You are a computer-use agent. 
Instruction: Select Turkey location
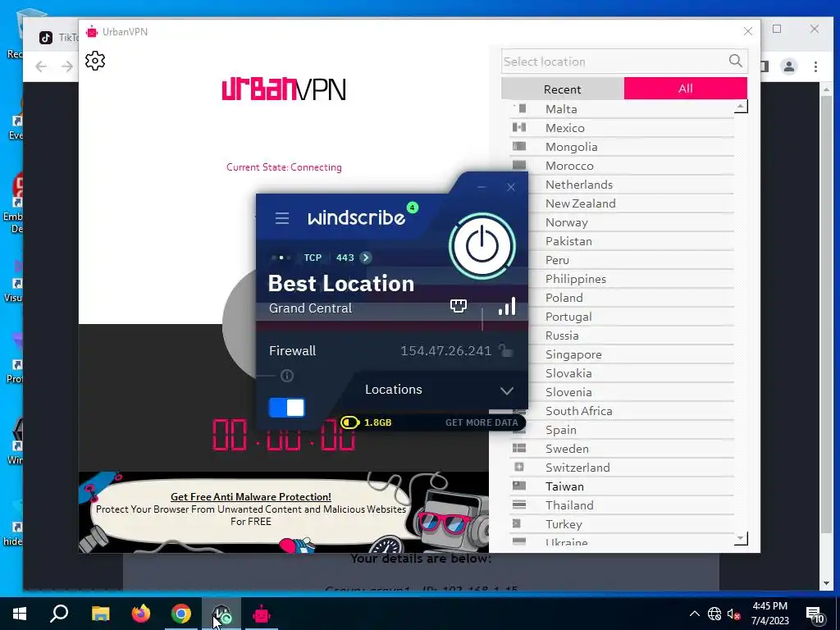point(622,524)
